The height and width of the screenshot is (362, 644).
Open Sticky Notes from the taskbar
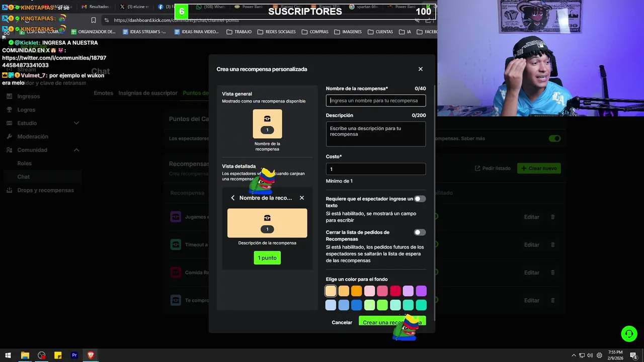58,355
